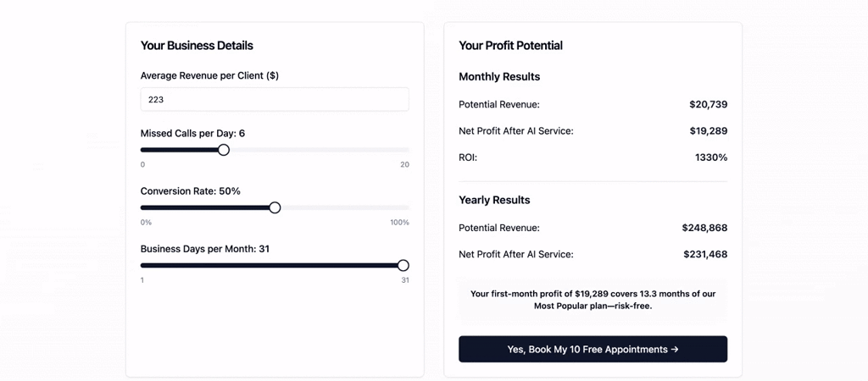Select the monthly Net Profit value $19,289
Image resolution: width=868 pixels, height=381 pixels.
[x=709, y=131]
